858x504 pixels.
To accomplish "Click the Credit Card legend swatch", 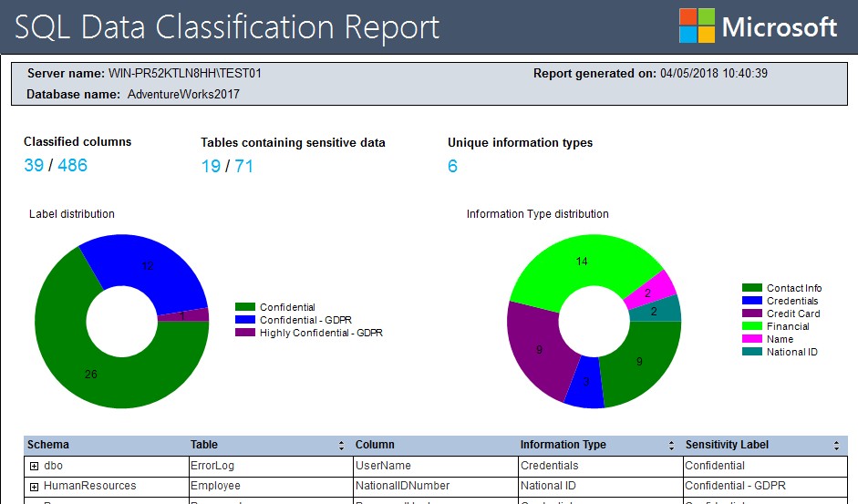I will [752, 314].
